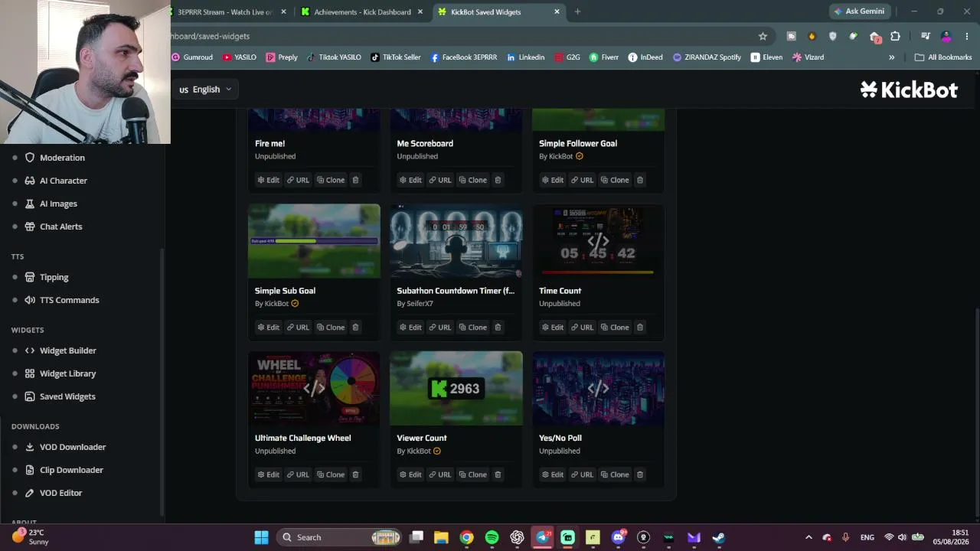Switch to Google Chrome in the taskbar

466,537
